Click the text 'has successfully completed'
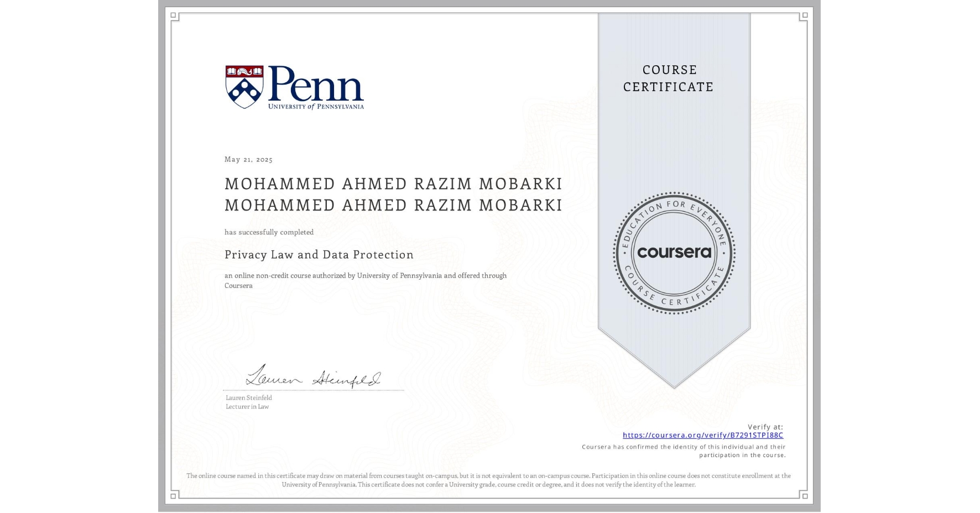Viewport: 980px width, 513px height. click(269, 232)
